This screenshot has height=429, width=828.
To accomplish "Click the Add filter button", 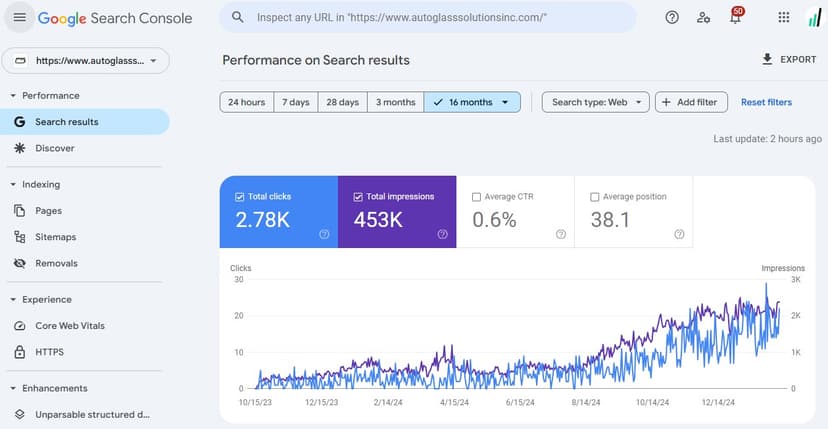I will pyautogui.click(x=691, y=102).
